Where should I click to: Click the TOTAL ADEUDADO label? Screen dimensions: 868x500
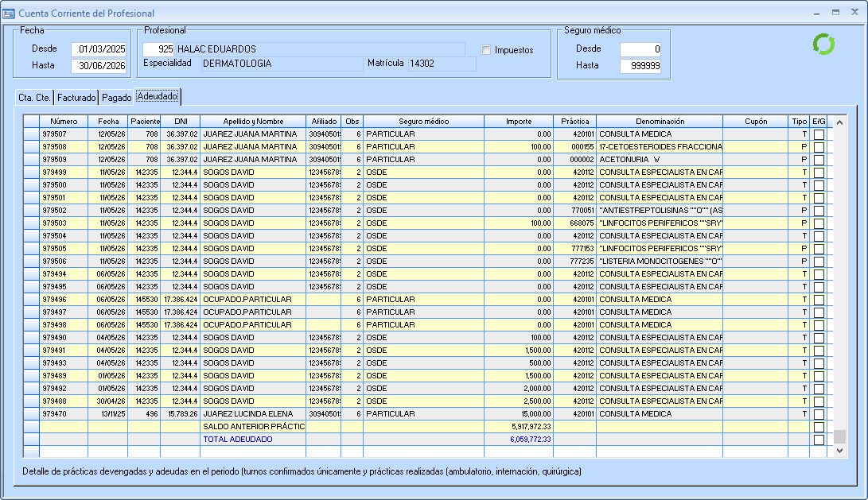click(237, 440)
